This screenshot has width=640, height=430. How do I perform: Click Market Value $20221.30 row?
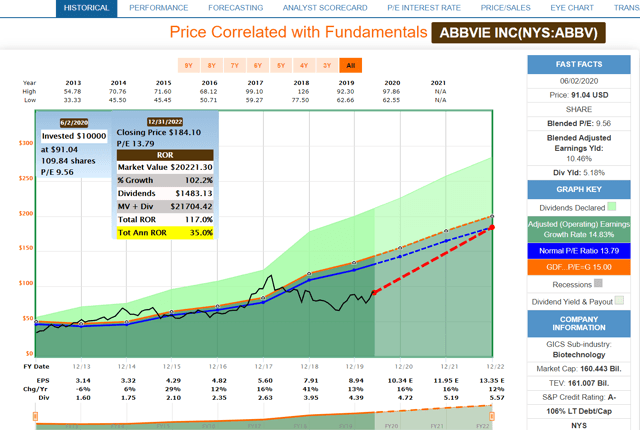(x=165, y=167)
